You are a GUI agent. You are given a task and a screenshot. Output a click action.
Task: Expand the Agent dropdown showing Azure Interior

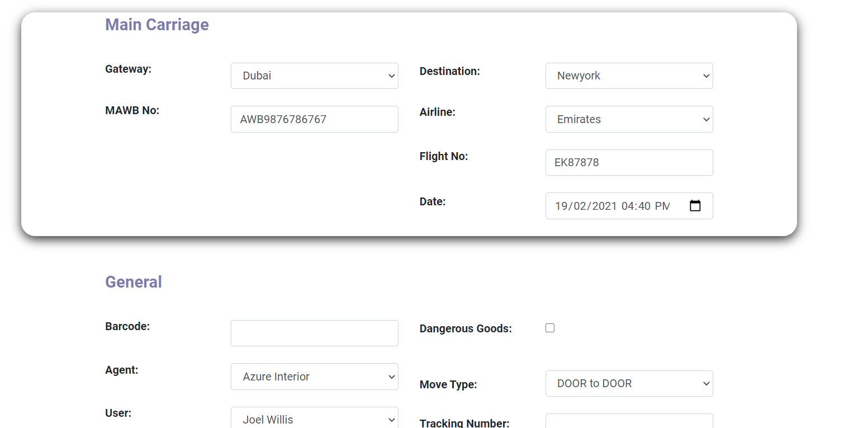(x=314, y=377)
